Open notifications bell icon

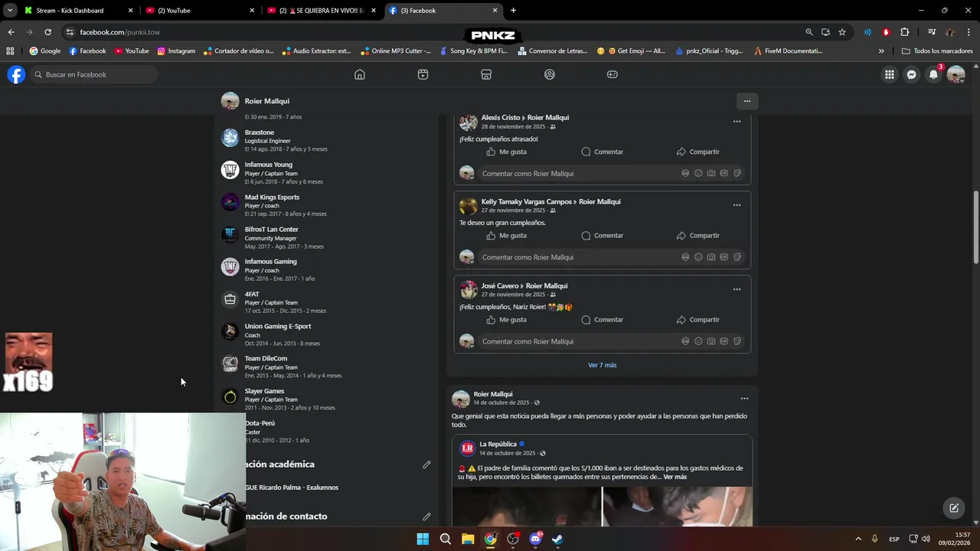pyautogui.click(x=933, y=74)
